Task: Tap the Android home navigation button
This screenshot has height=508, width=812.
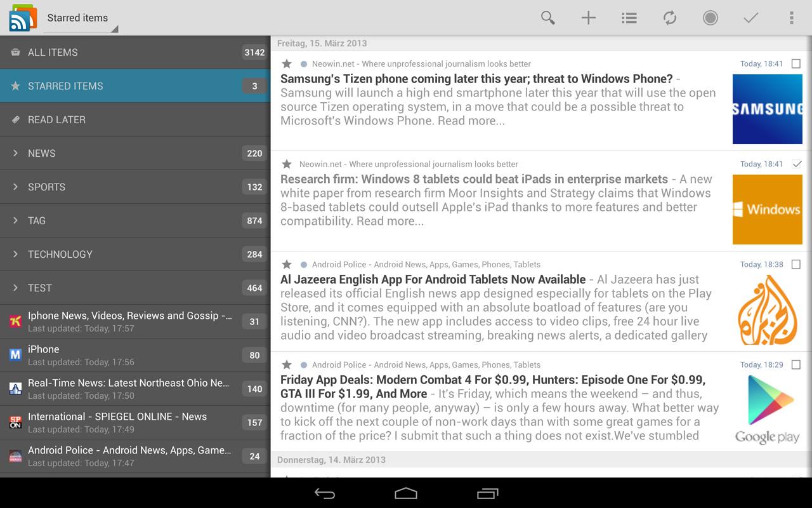Action: 405,493
